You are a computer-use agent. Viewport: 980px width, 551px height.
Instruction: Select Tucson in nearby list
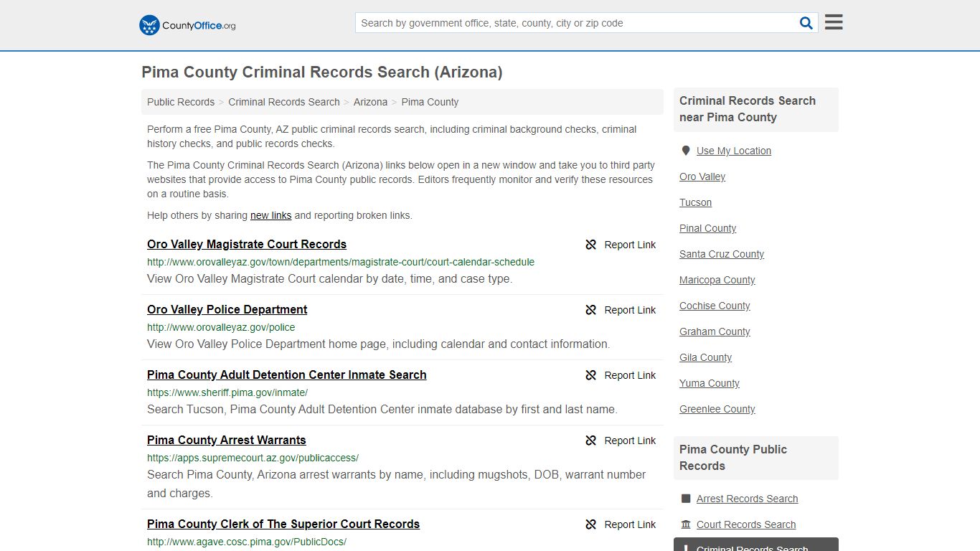click(696, 202)
